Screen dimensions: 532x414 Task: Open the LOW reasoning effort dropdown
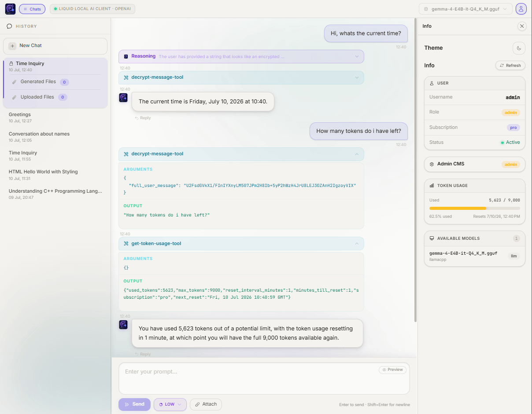170,404
